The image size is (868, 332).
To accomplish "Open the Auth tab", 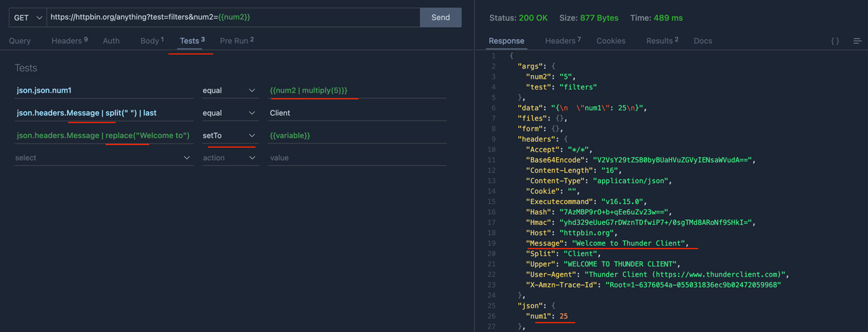I will click(111, 41).
